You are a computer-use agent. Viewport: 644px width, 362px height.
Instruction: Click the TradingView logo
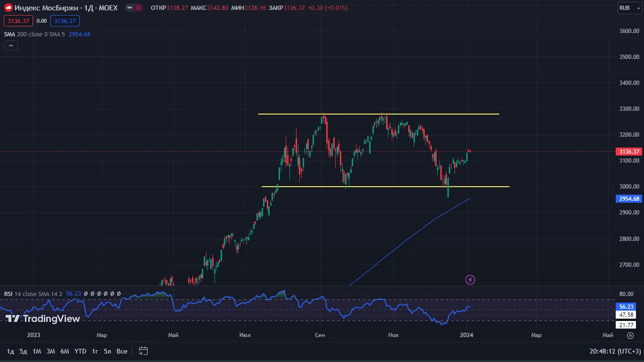click(43, 319)
